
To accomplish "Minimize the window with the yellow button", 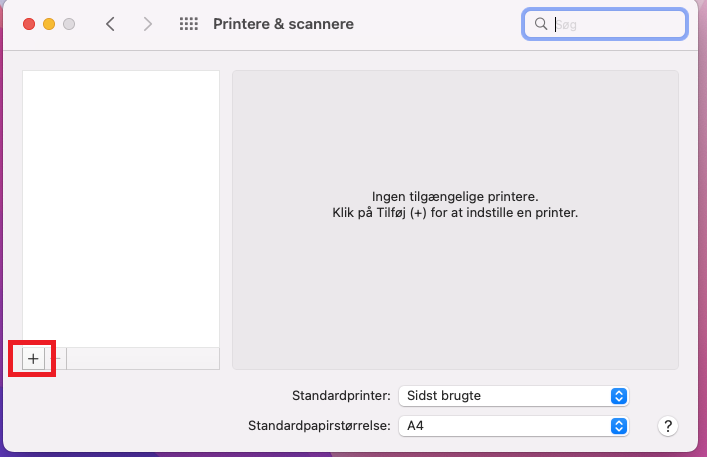I will point(48,24).
